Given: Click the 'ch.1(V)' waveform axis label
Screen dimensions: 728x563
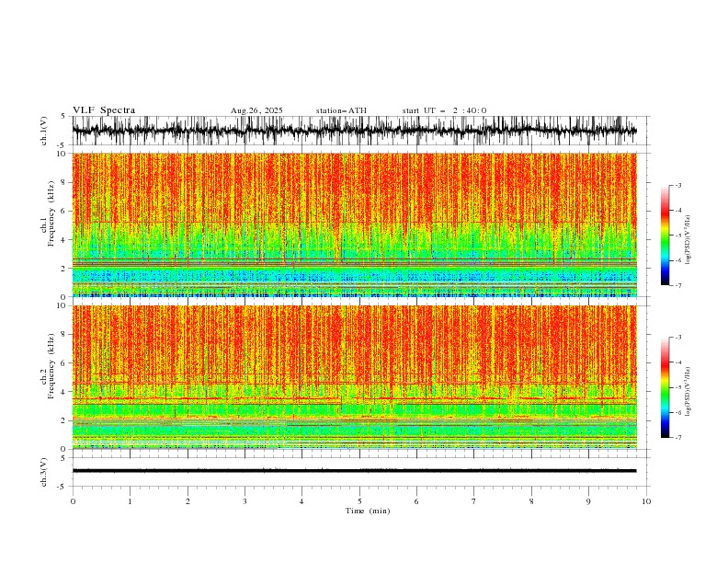Looking at the screenshot, I should 44,131.
